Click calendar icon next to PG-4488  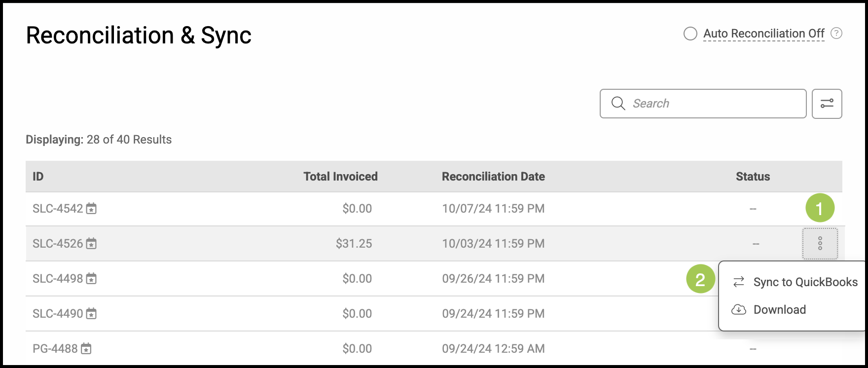coord(86,349)
